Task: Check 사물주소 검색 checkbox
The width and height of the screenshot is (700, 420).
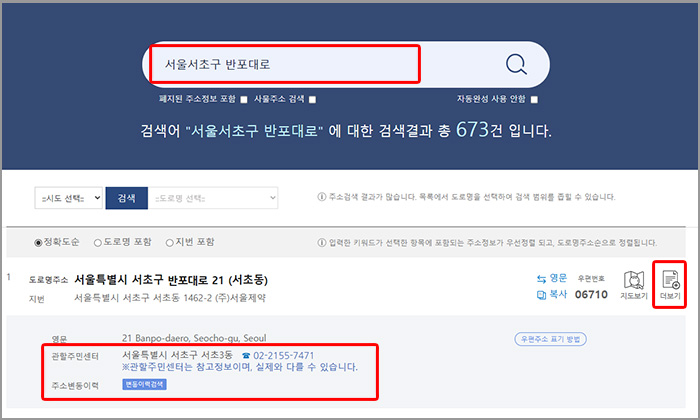Action: (312, 100)
